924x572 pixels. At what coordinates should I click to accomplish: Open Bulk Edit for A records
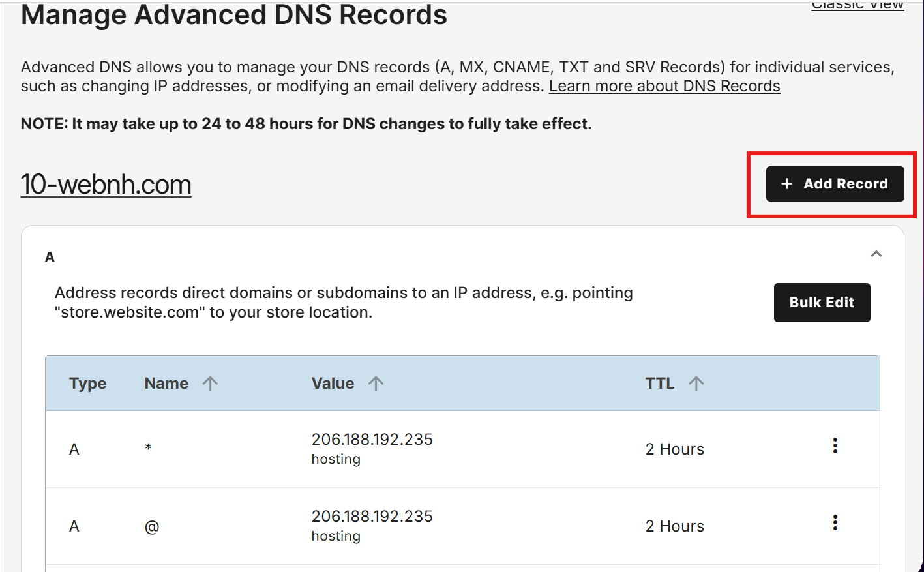822,302
